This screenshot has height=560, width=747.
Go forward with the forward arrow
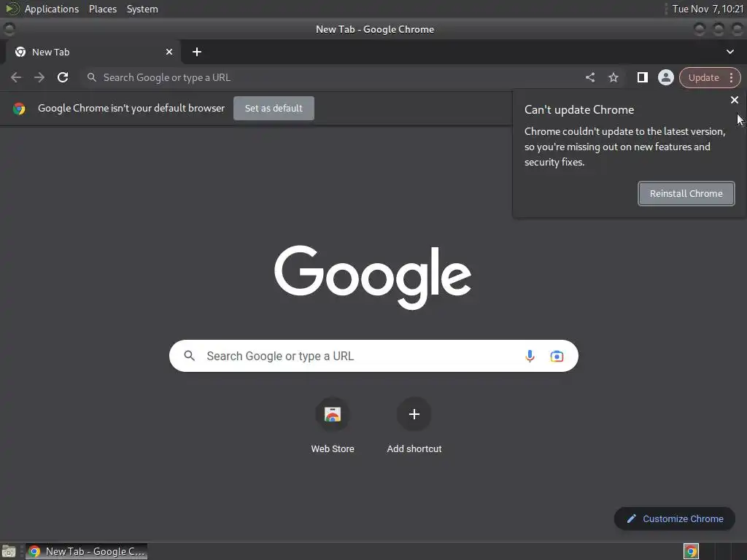(39, 77)
